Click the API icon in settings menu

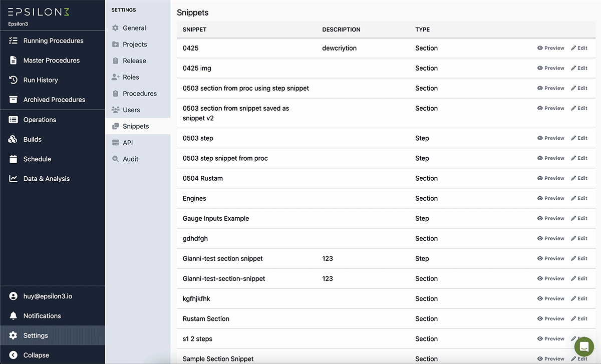click(x=115, y=143)
